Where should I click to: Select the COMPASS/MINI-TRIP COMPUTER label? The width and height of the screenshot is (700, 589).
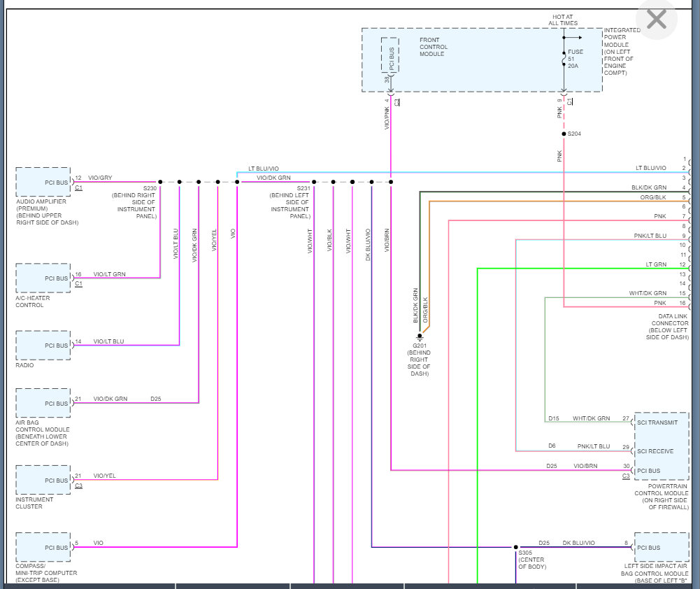[x=46, y=572]
